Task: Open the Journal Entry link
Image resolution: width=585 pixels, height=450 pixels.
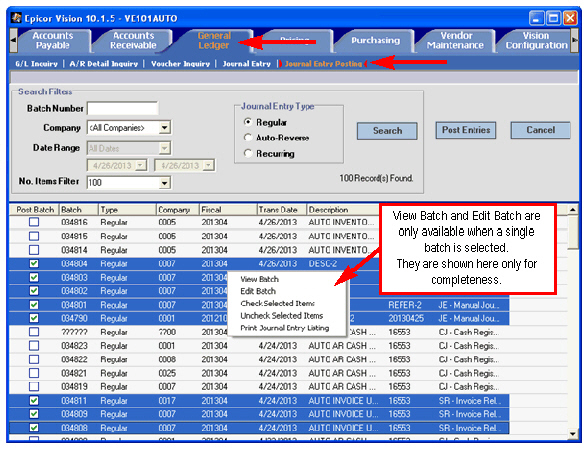Action: (247, 64)
